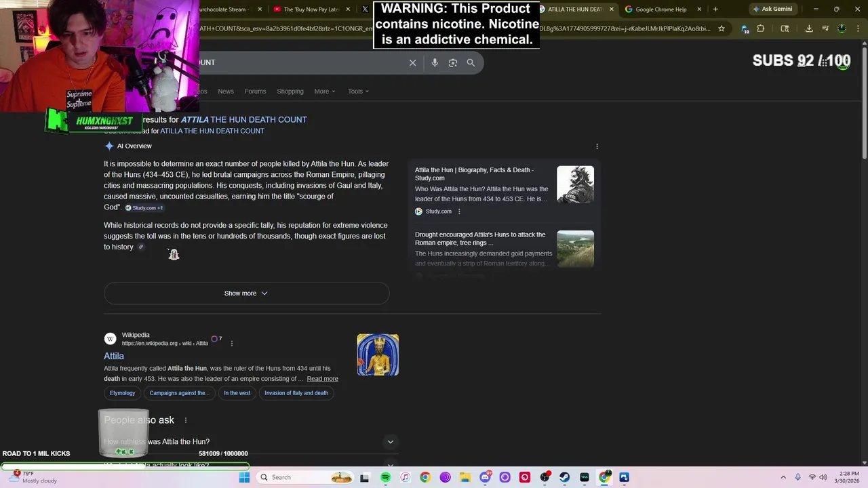Screen dimensions: 868x488
Task: Open Windows Start menu
Action: click(x=244, y=477)
